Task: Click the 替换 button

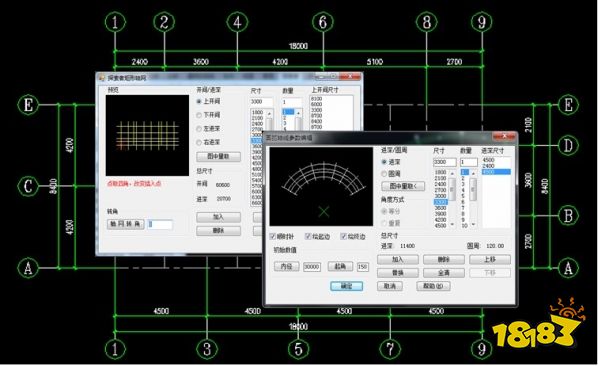Action: 398,273
